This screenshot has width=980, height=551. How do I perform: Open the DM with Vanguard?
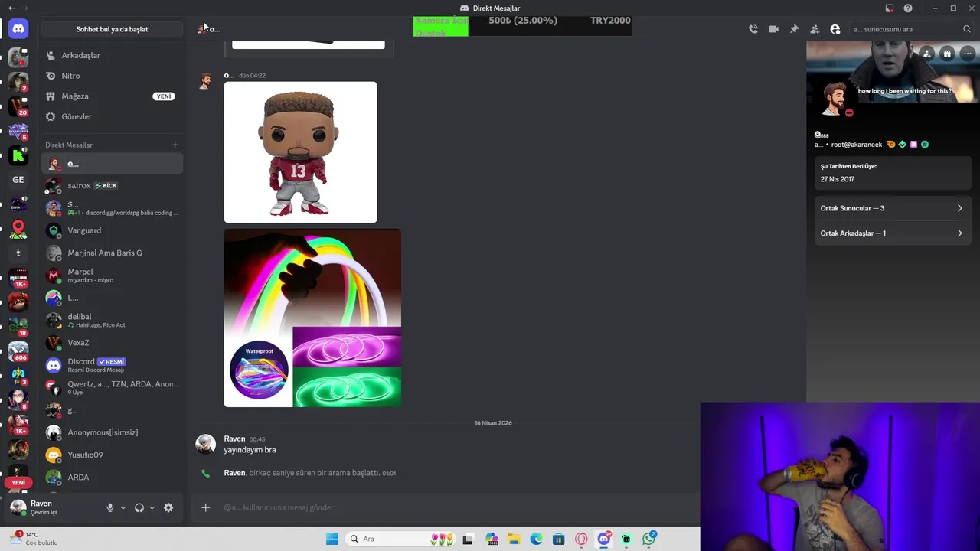[x=112, y=230]
